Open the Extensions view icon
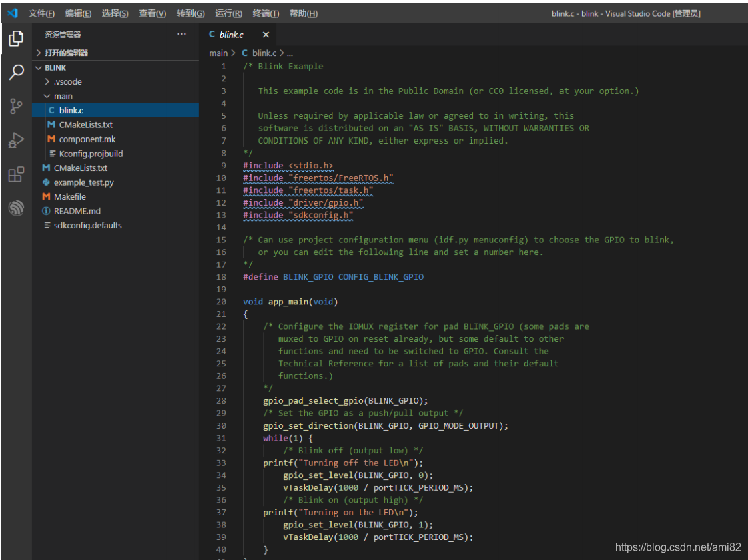The height and width of the screenshot is (560, 748). [x=16, y=174]
